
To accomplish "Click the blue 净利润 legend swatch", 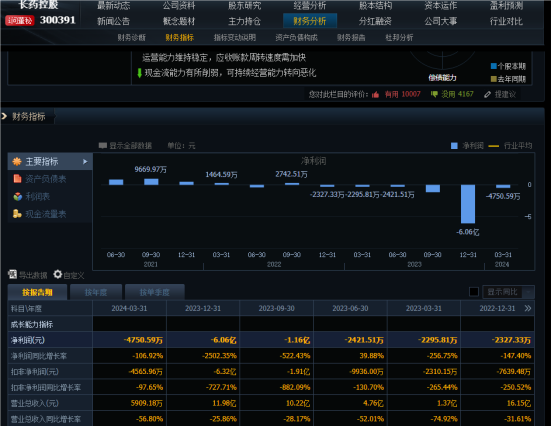I will tap(454, 146).
